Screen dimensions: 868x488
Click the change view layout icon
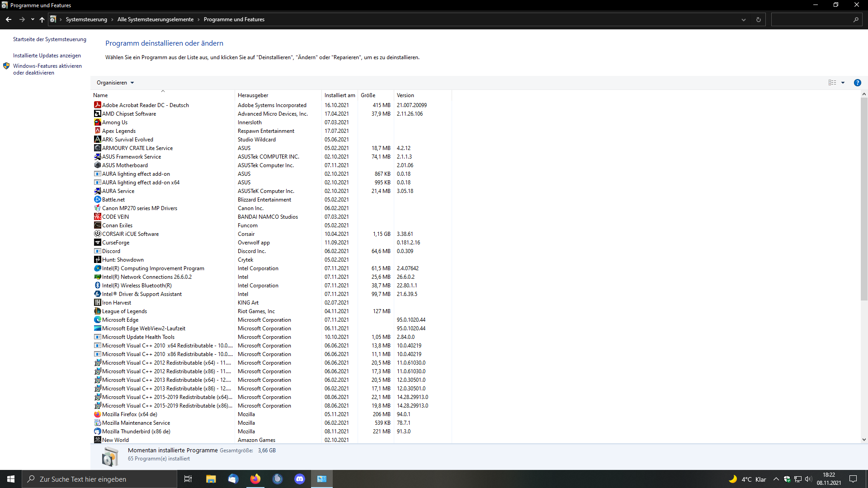coord(832,83)
